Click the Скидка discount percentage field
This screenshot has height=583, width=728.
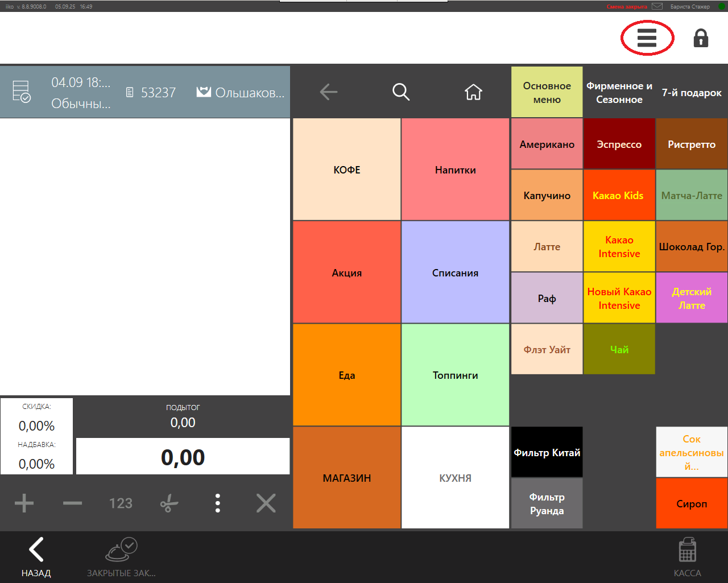(x=36, y=425)
